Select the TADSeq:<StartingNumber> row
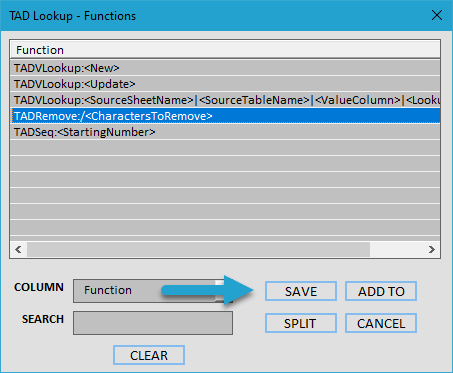This screenshot has width=453, height=373. click(x=225, y=132)
